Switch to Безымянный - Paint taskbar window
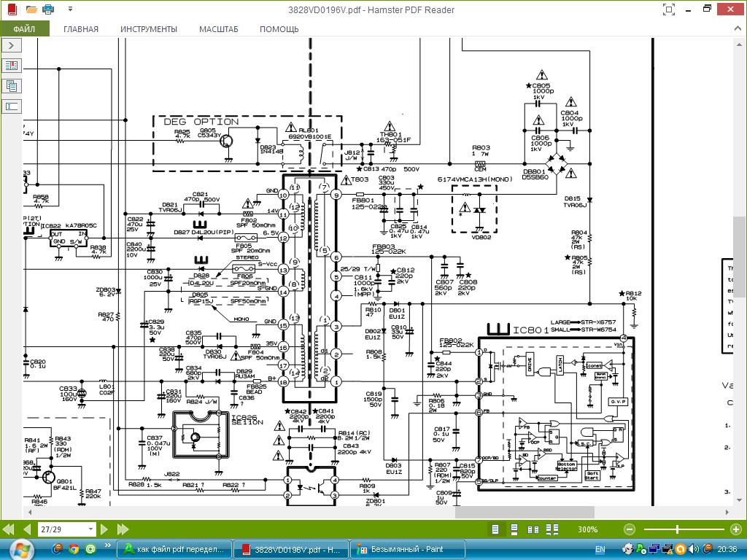 [407, 549]
